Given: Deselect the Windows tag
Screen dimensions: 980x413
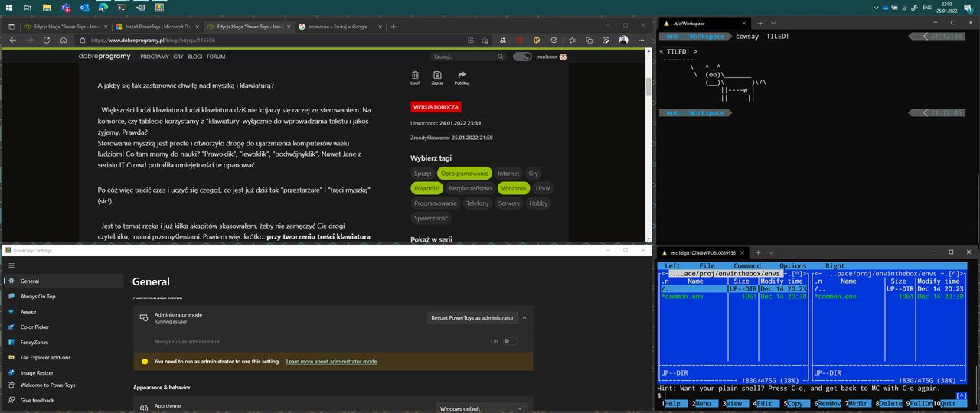Looking at the screenshot, I should pos(514,188).
